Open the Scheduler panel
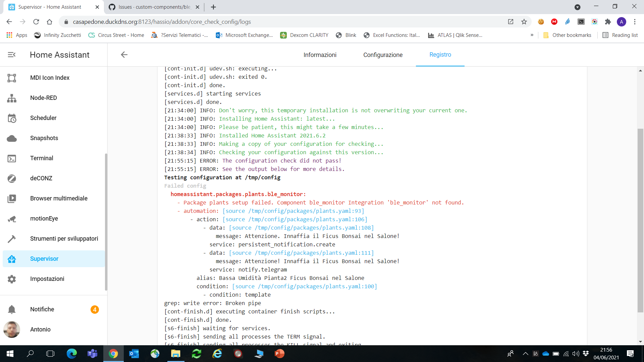This screenshot has width=644, height=362. coord(54,118)
